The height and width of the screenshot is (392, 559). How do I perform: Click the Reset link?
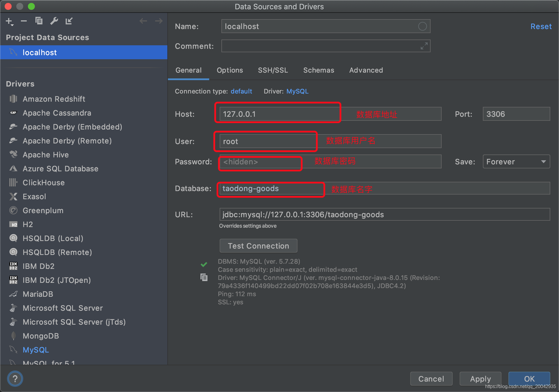click(541, 26)
